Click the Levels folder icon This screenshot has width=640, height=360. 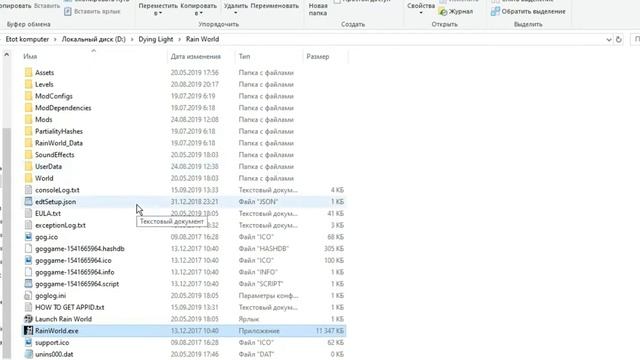[x=28, y=84]
